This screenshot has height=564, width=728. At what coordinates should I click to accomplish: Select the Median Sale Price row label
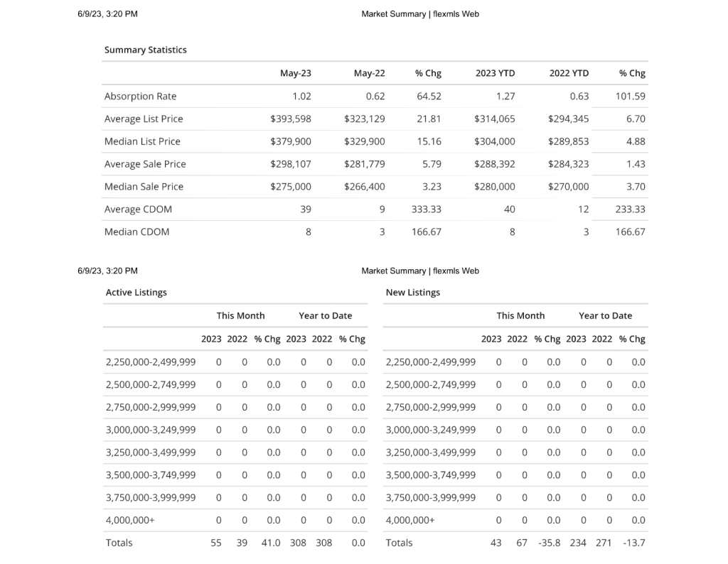point(144,187)
